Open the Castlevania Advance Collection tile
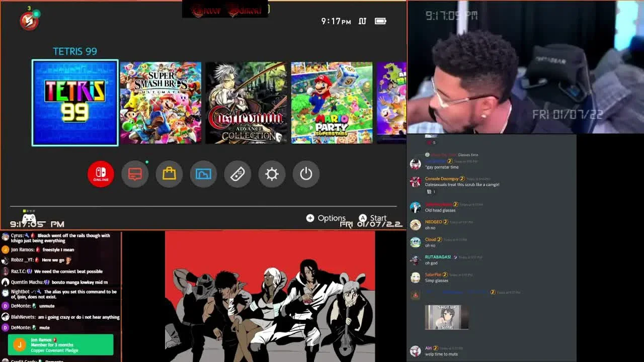The image size is (644, 362). [x=246, y=103]
